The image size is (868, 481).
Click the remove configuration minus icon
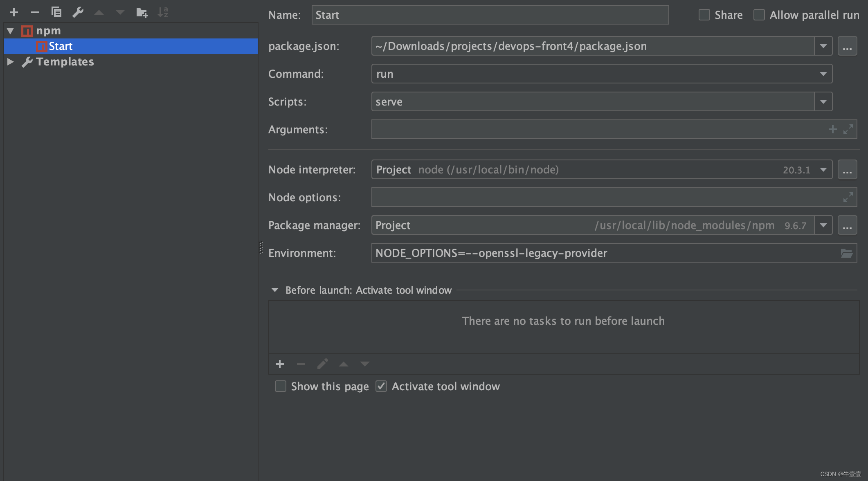point(35,12)
